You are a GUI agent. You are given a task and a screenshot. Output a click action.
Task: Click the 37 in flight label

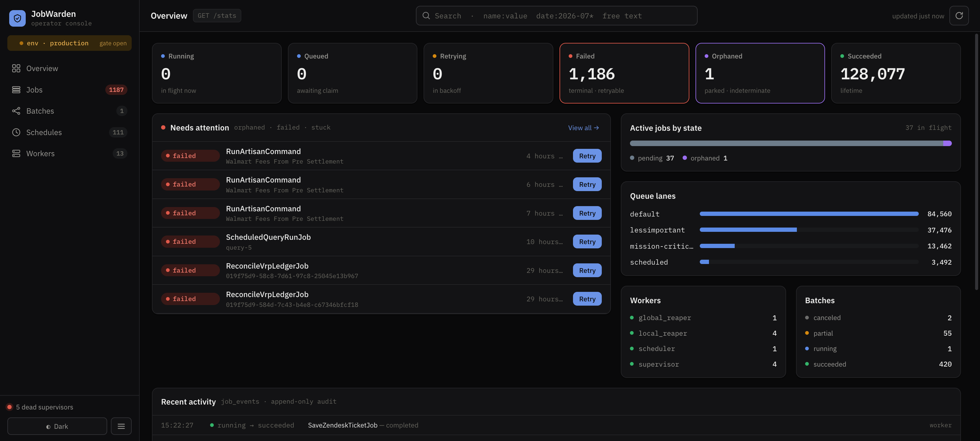point(928,128)
